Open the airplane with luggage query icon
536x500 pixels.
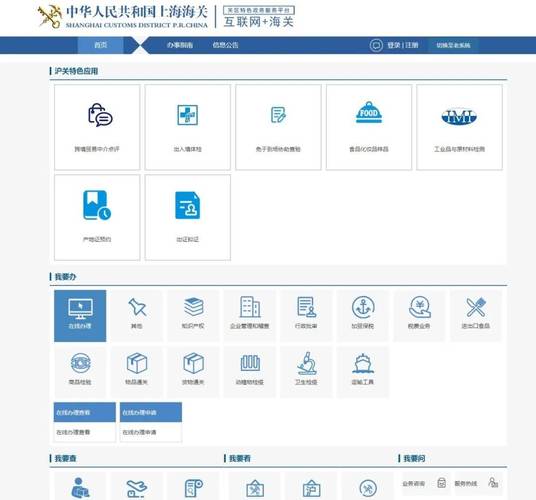point(137,488)
